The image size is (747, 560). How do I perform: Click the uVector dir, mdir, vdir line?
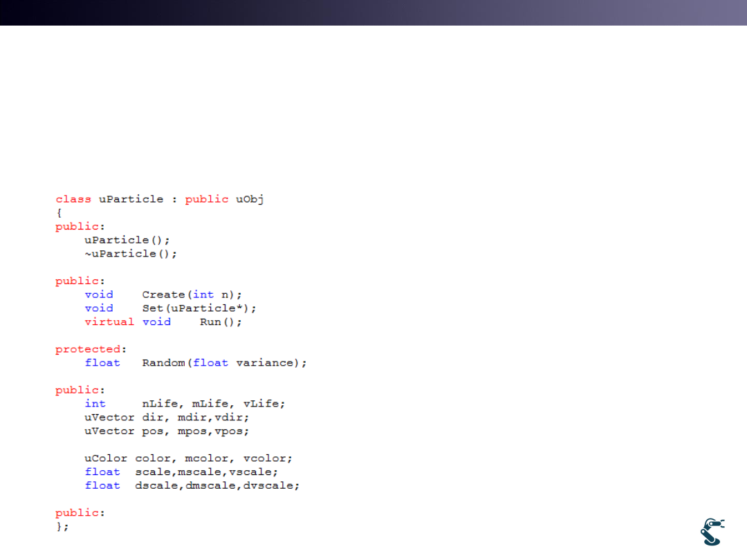click(167, 418)
